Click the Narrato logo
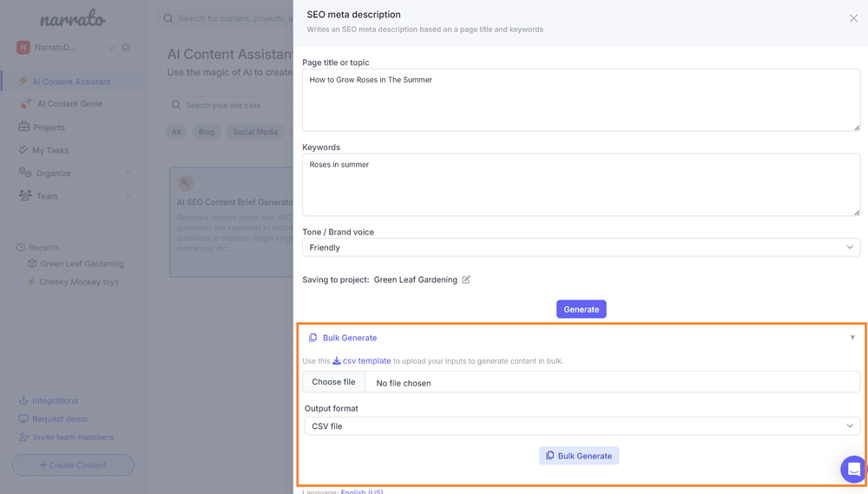868x494 pixels. (73, 19)
